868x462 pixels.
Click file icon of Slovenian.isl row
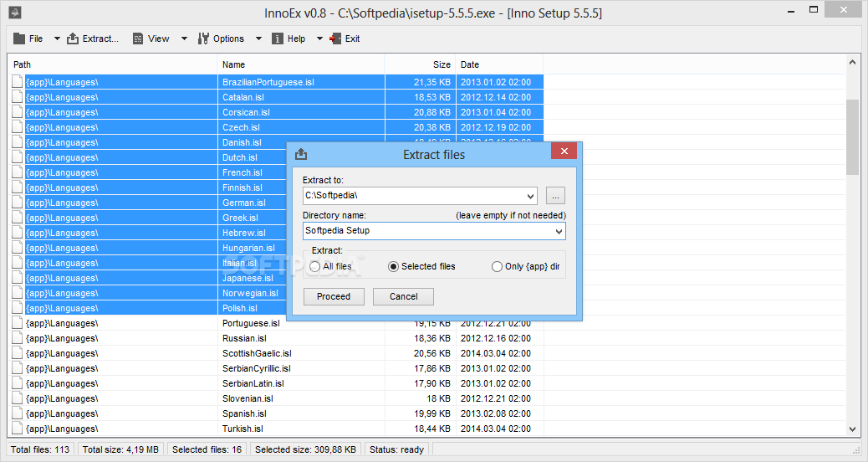(18, 398)
